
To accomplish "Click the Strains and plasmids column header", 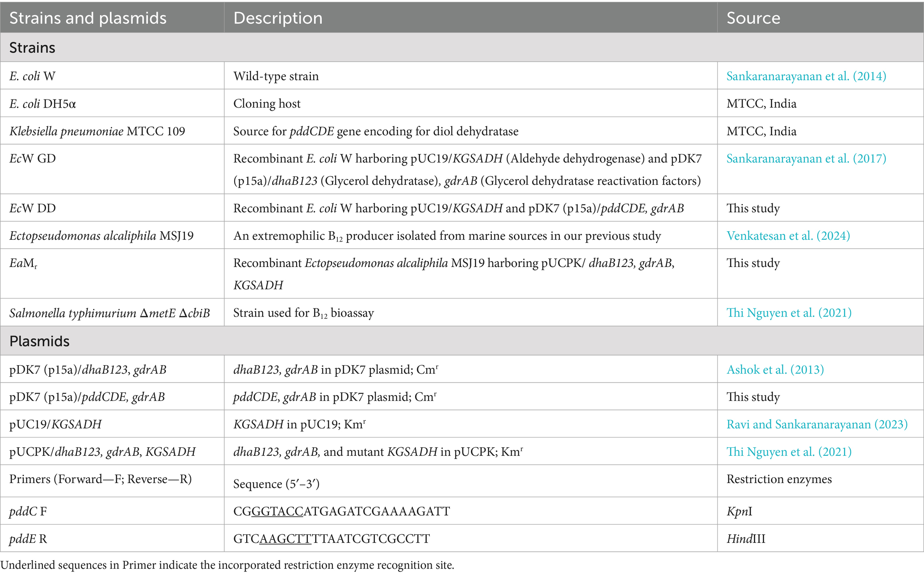I will tap(88, 18).
